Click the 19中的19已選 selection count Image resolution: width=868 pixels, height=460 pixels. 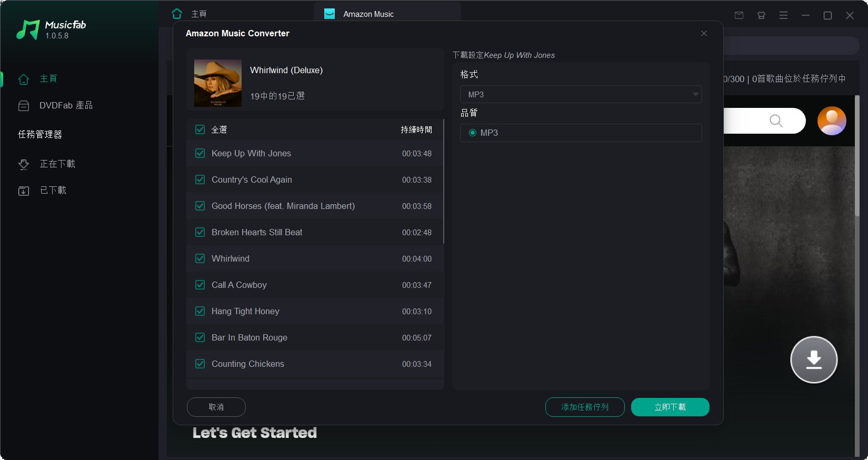coord(277,96)
